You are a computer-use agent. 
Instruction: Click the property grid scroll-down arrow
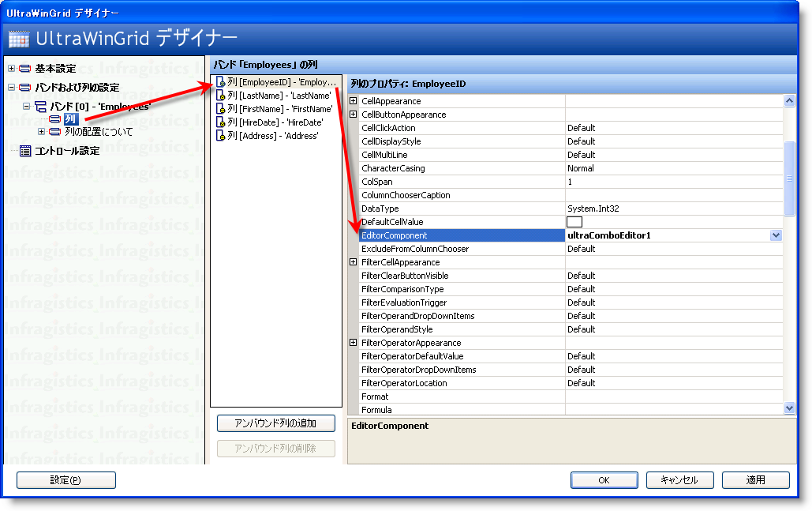[790, 408]
